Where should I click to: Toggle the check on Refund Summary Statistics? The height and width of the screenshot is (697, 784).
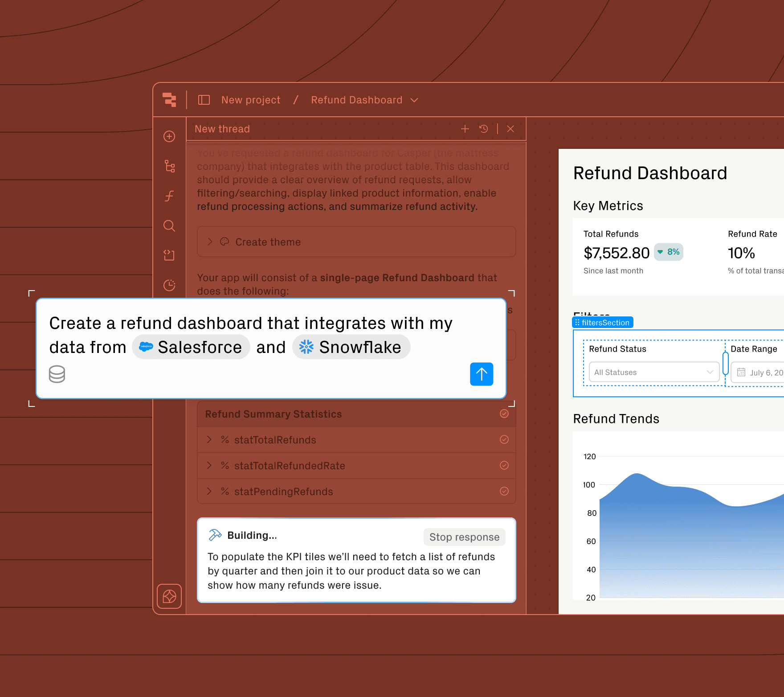pos(504,414)
